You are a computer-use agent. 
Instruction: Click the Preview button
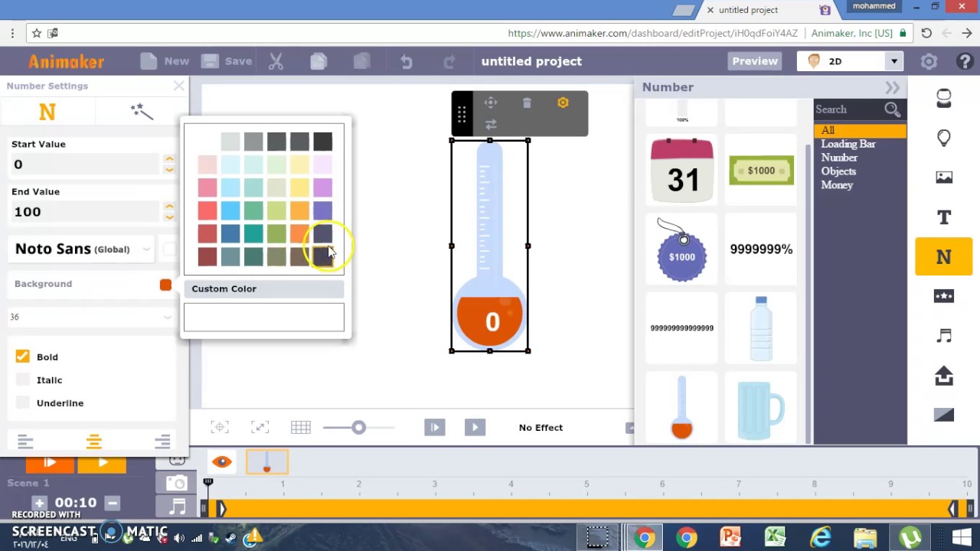pyautogui.click(x=755, y=61)
